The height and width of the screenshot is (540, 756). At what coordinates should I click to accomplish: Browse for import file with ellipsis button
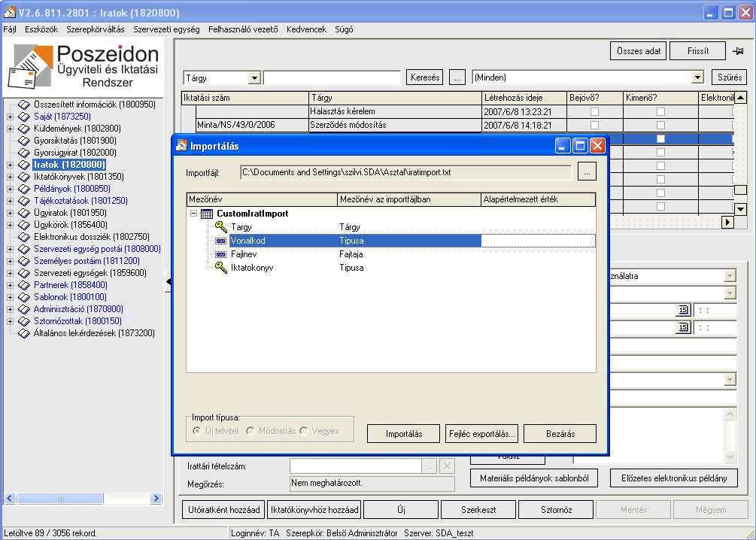pyautogui.click(x=587, y=171)
